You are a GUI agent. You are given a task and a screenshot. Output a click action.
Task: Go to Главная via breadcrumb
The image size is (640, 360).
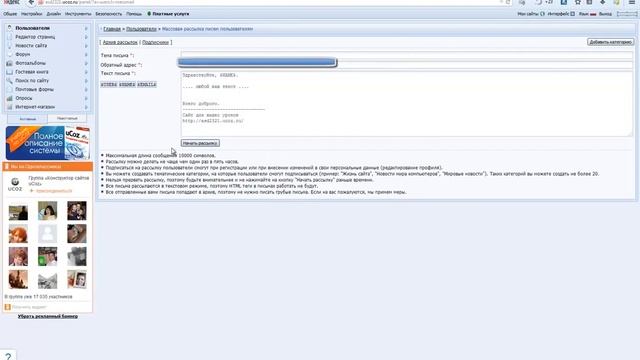pyautogui.click(x=112, y=29)
